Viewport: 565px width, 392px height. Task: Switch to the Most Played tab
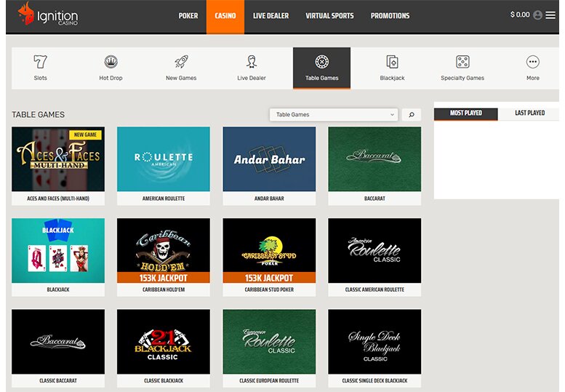coord(466,113)
